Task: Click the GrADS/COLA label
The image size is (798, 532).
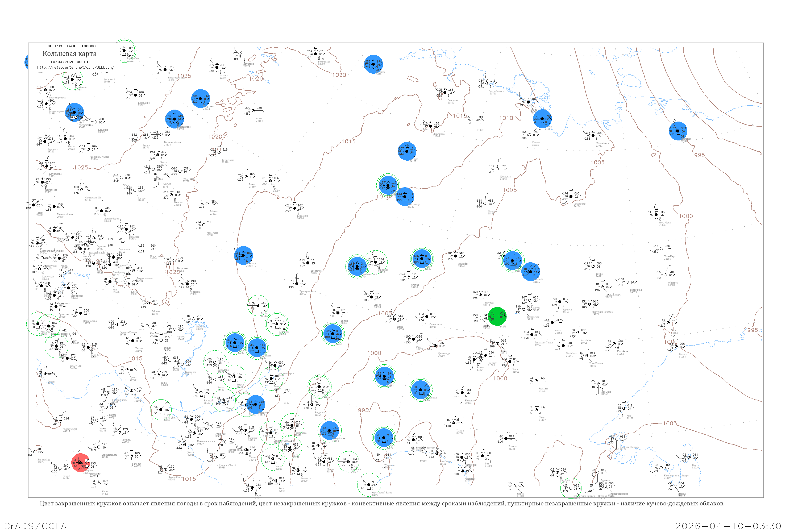Action: [35, 526]
